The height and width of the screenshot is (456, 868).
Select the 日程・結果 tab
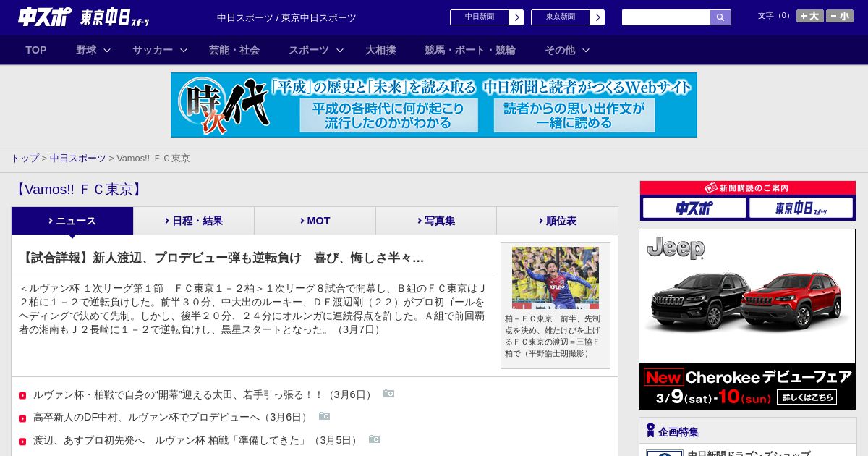click(x=194, y=221)
